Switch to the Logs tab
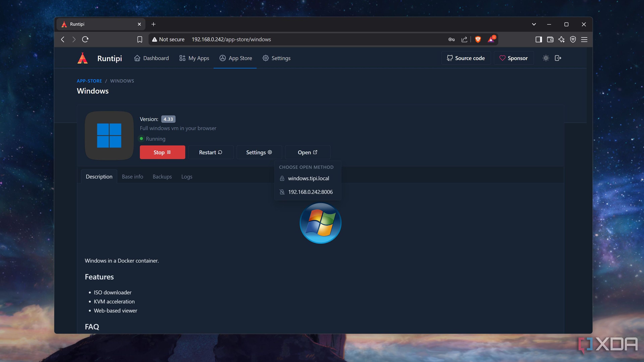The height and width of the screenshot is (362, 644). [x=187, y=176]
